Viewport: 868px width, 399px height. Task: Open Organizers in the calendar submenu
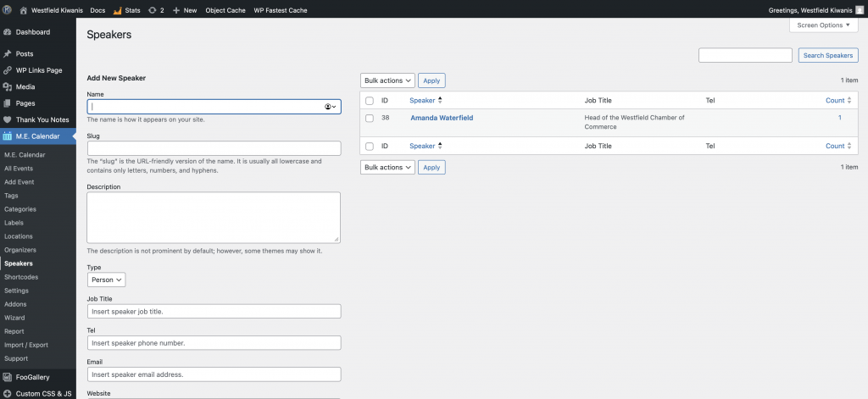click(x=20, y=250)
